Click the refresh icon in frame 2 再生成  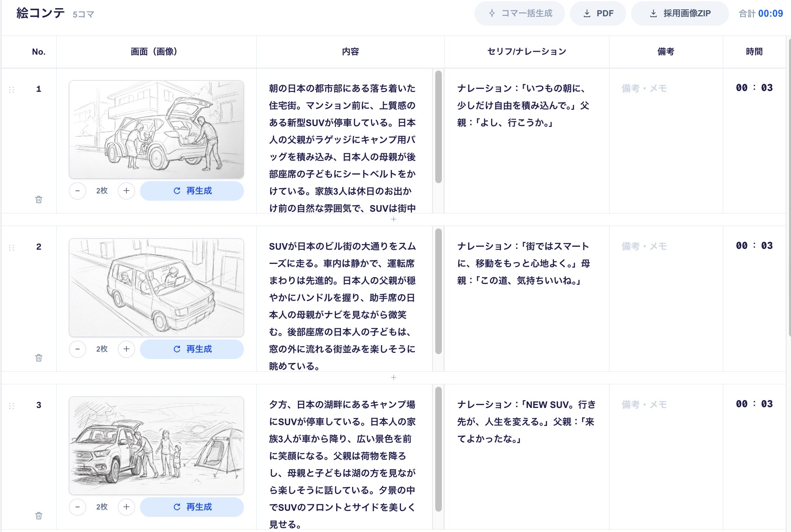(x=177, y=349)
